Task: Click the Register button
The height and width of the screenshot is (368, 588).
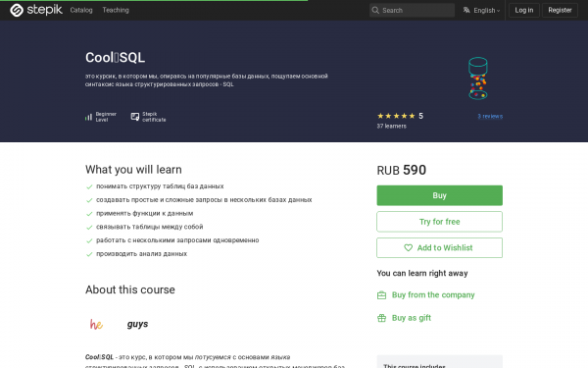Action: click(560, 10)
